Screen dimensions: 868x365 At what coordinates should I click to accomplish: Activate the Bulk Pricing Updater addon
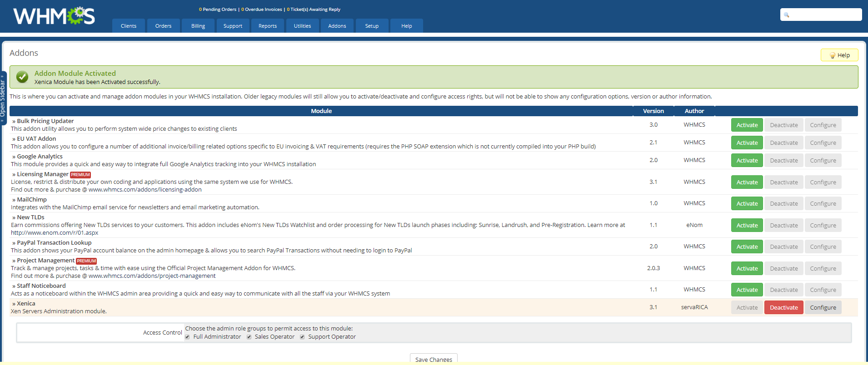point(747,125)
